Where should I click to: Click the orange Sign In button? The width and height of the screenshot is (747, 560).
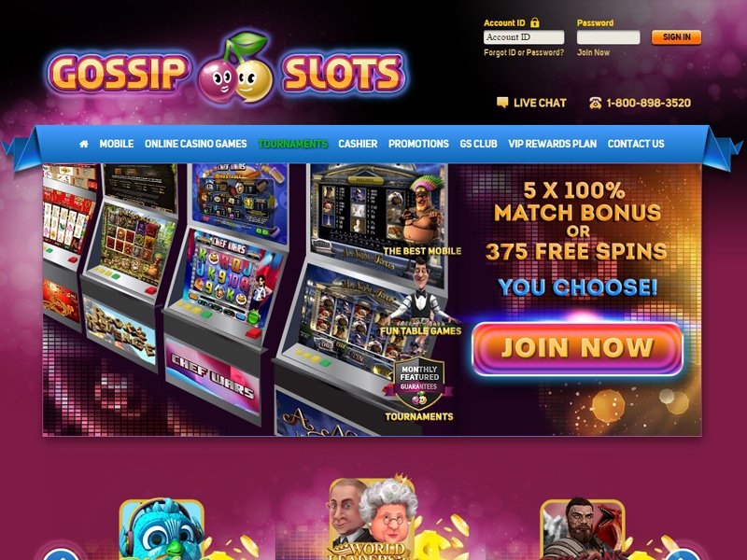pos(676,37)
